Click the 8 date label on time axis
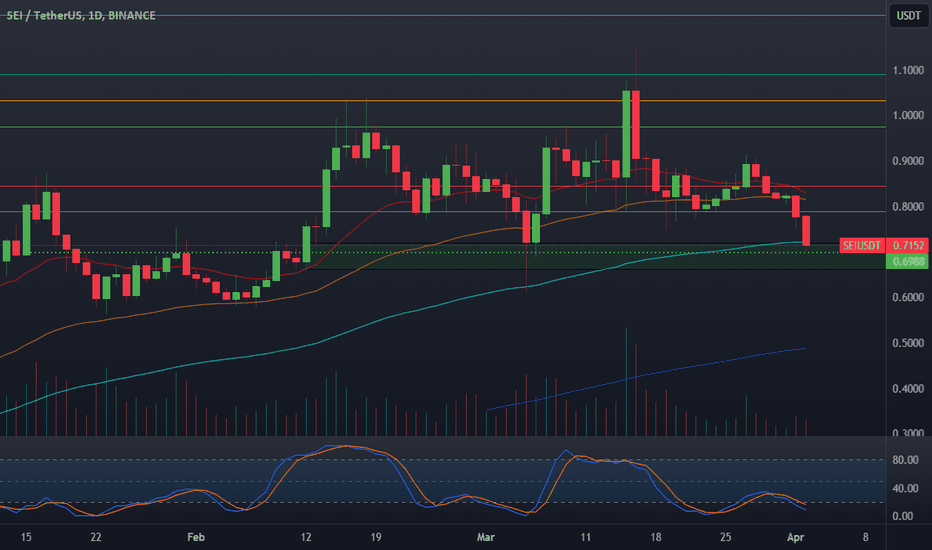This screenshot has height=550, width=932. 865,537
